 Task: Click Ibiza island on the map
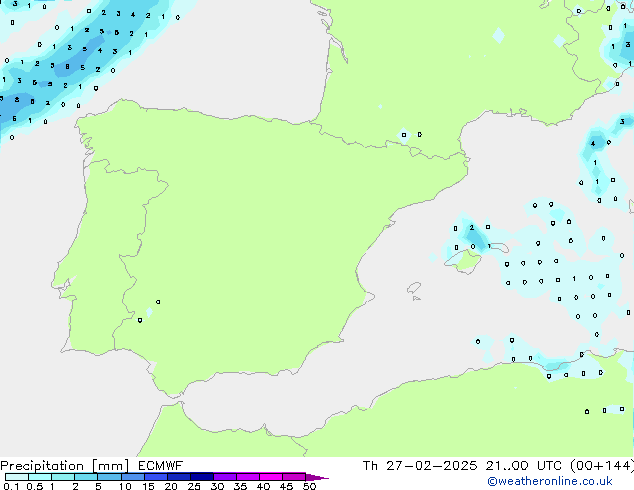pos(414,288)
